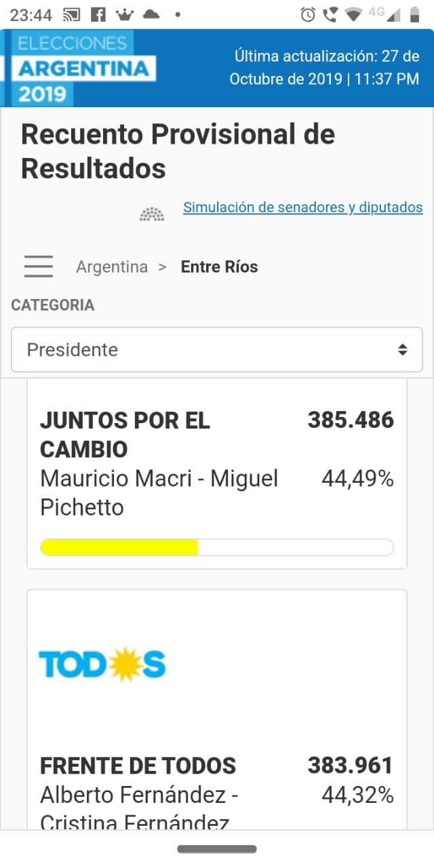
Task: Go to Argentina breadcrumb level
Action: pos(112,267)
